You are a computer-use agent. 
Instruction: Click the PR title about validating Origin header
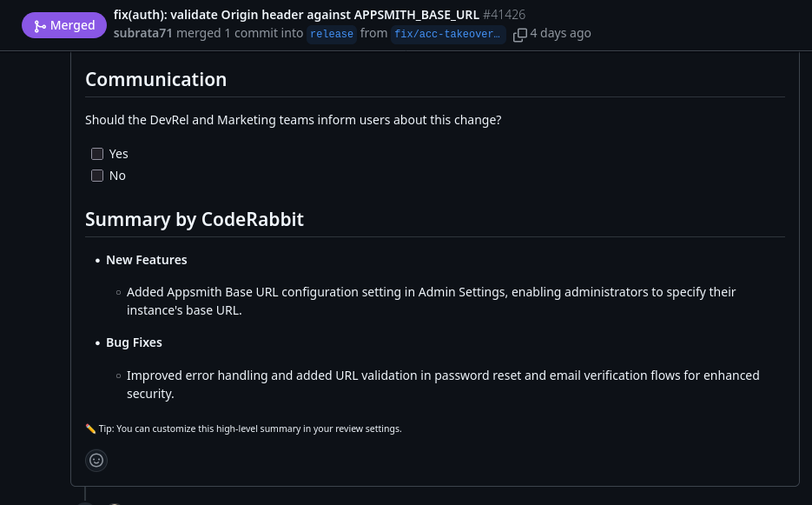296,14
